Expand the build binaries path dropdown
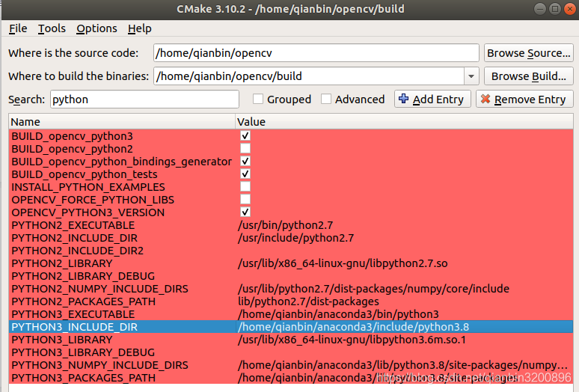Image resolution: width=579 pixels, height=392 pixels. [471, 76]
